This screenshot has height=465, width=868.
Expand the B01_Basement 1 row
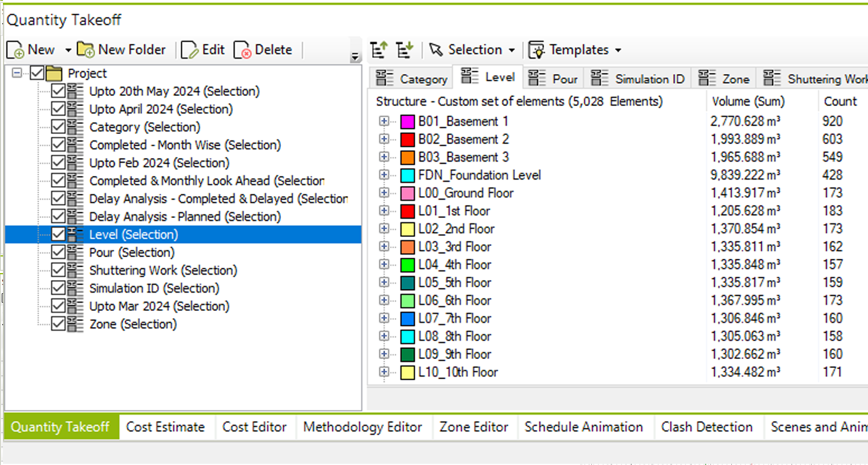pyautogui.click(x=385, y=121)
